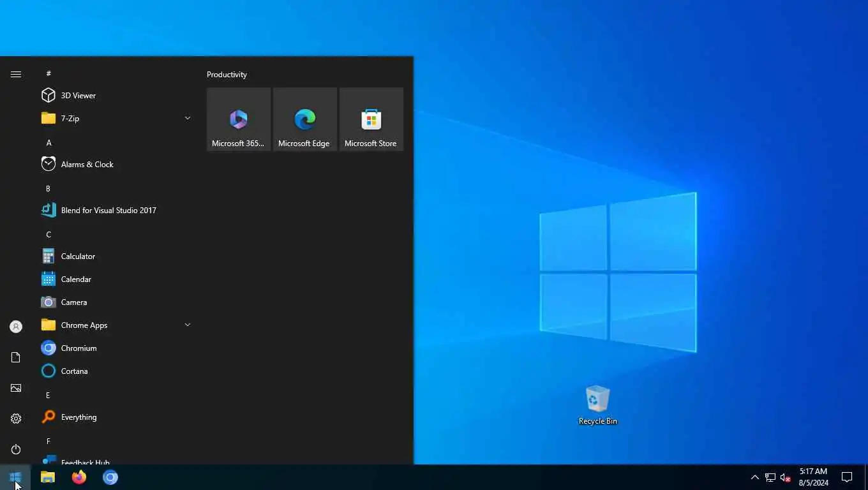Open 3D Viewer from the app list
Screen dimensions: 868x490
(117, 95)
